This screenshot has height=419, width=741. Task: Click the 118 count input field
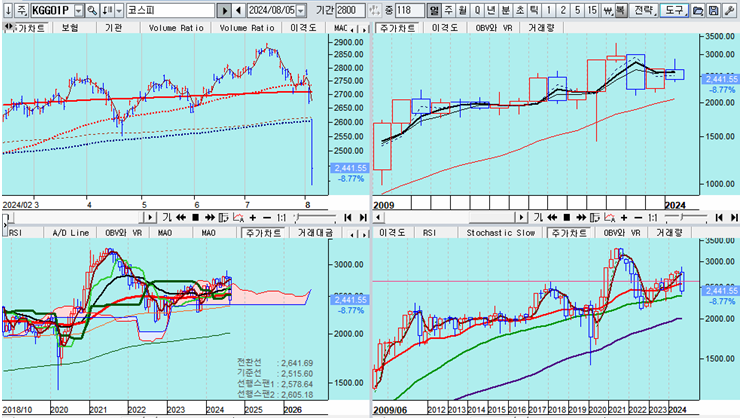tap(409, 10)
